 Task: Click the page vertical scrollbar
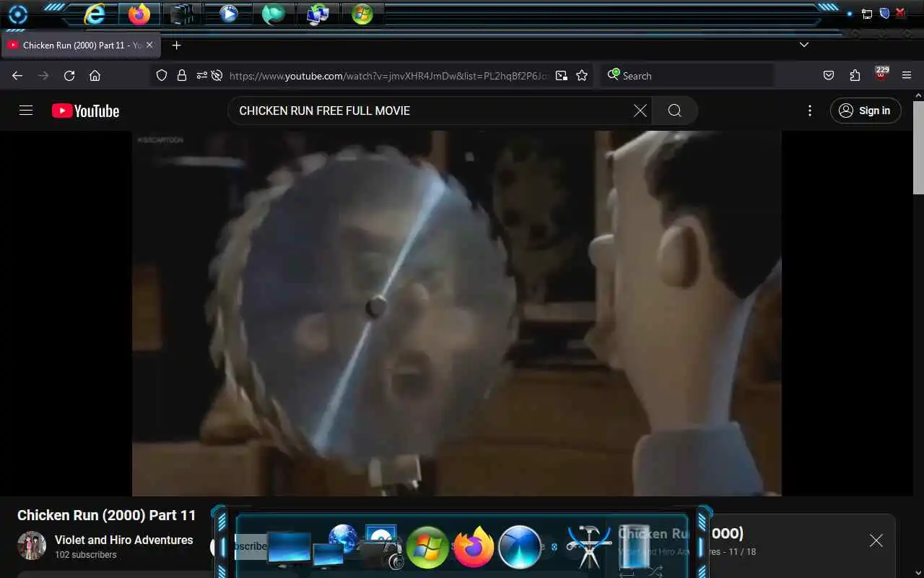(x=918, y=148)
